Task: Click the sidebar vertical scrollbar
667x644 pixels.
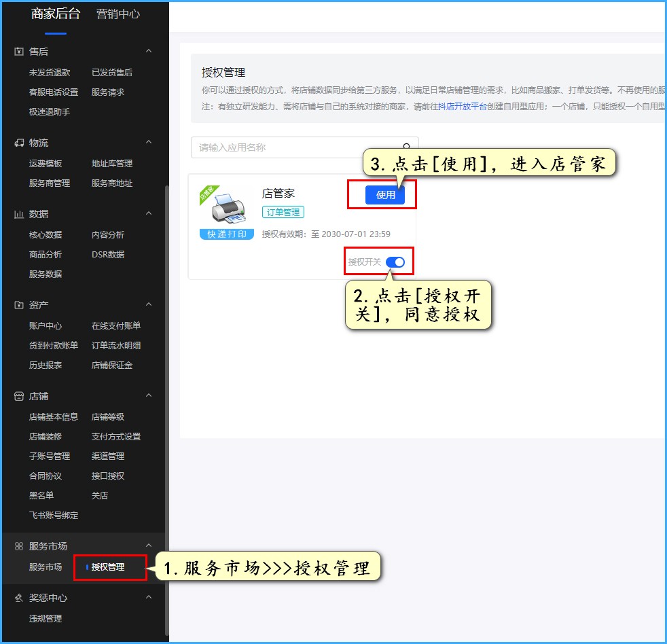Action: click(166, 408)
